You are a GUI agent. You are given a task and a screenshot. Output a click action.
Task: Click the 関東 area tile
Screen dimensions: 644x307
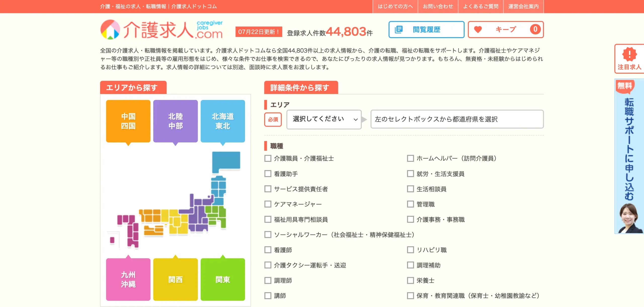223,279
